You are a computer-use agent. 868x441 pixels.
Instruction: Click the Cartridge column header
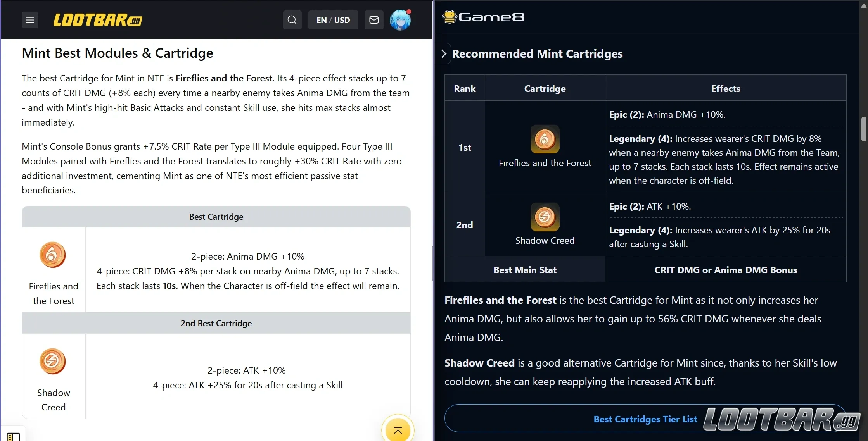(545, 88)
